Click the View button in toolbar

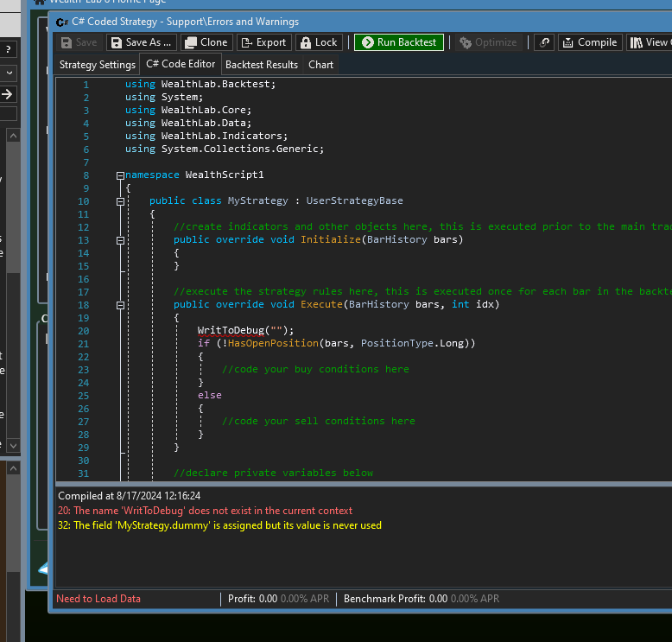(x=648, y=42)
